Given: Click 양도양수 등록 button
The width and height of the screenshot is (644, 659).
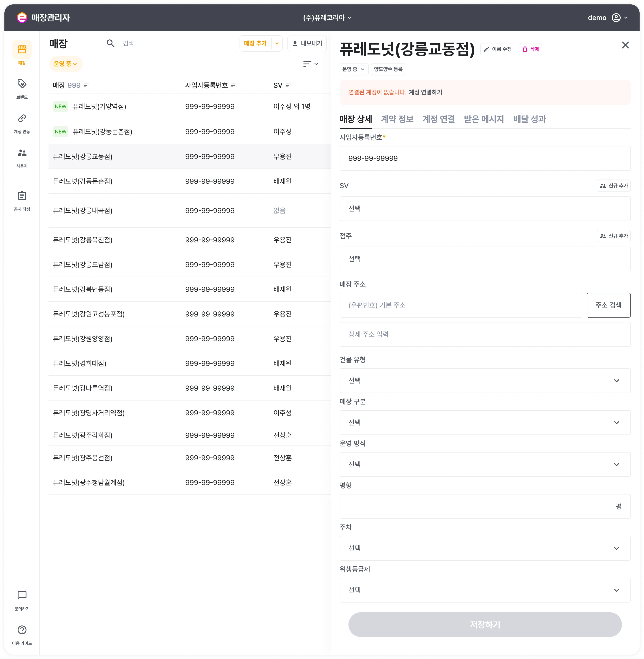Looking at the screenshot, I should [x=388, y=69].
